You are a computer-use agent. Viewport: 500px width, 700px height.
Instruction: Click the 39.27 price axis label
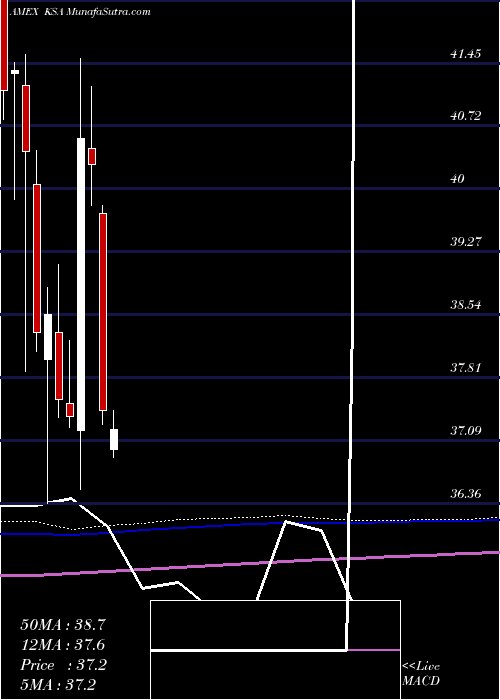pyautogui.click(x=466, y=242)
